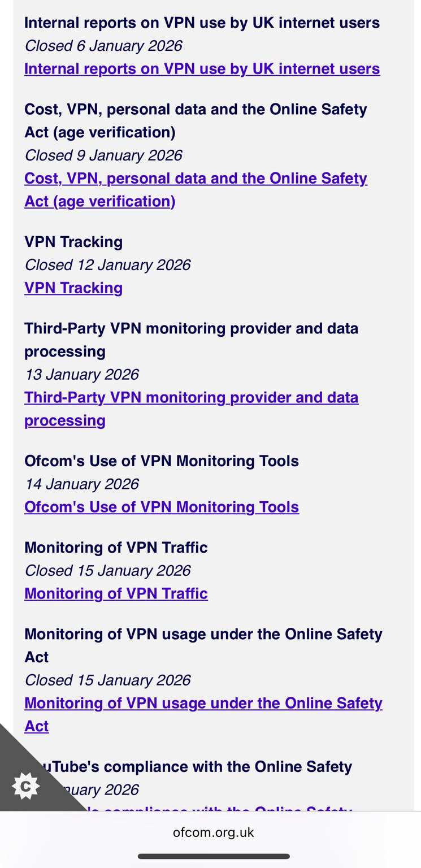Tap the 13 January 2026 date text
421x868 pixels.
pos(81,375)
